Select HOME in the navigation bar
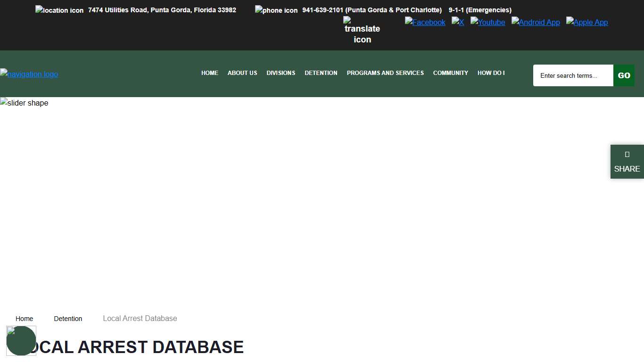Image resolution: width=644 pixels, height=362 pixels. coord(210,73)
